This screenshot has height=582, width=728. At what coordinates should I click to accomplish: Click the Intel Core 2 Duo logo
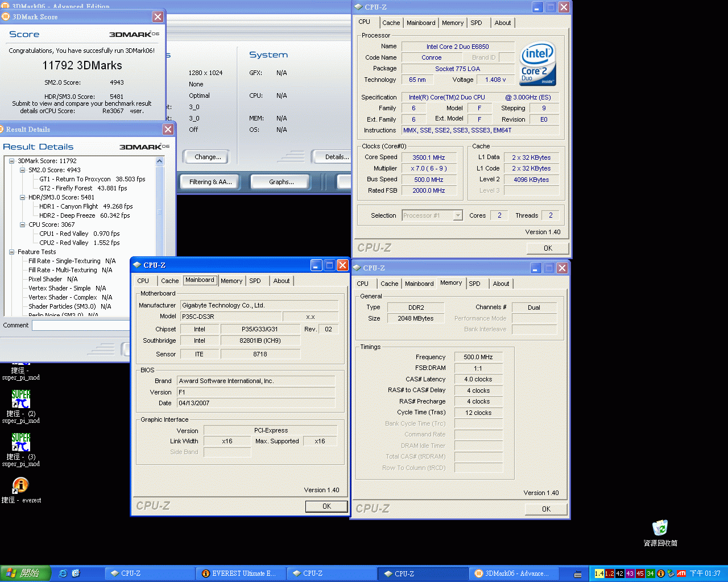click(x=537, y=63)
